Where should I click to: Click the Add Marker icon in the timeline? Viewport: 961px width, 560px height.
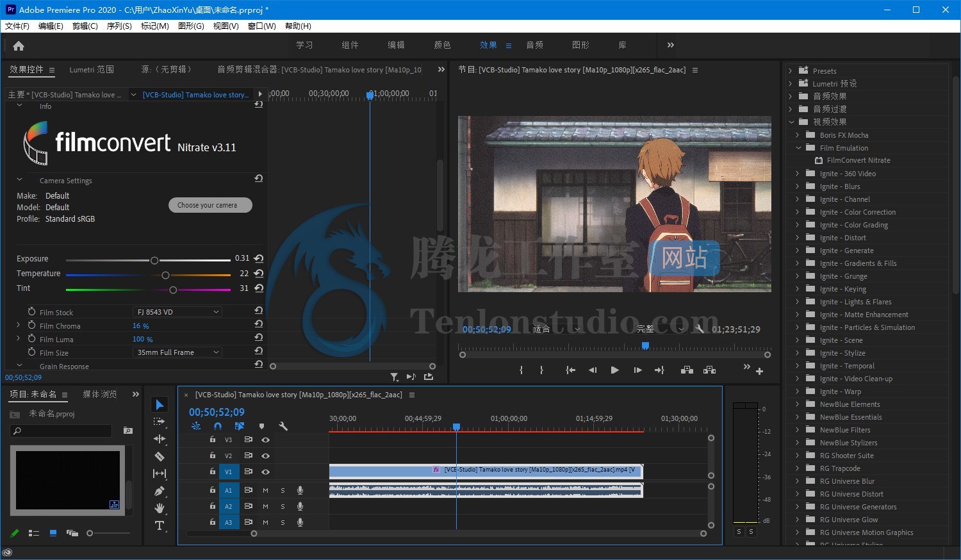pos(261,426)
